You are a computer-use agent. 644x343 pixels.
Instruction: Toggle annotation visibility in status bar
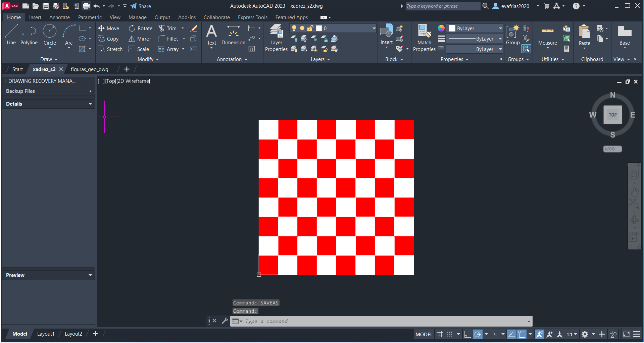[x=539, y=334]
